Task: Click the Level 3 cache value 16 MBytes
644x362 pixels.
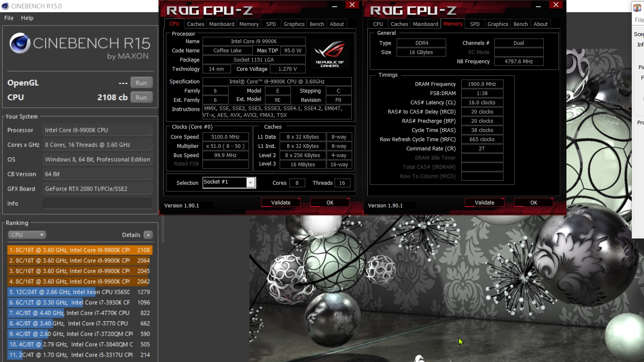Action: 303,165
